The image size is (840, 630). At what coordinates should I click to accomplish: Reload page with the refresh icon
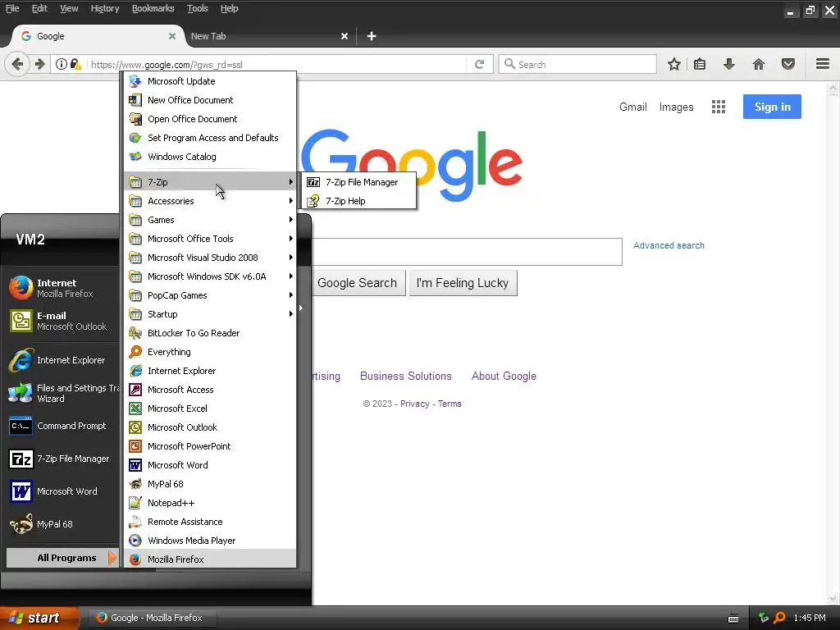(x=479, y=64)
